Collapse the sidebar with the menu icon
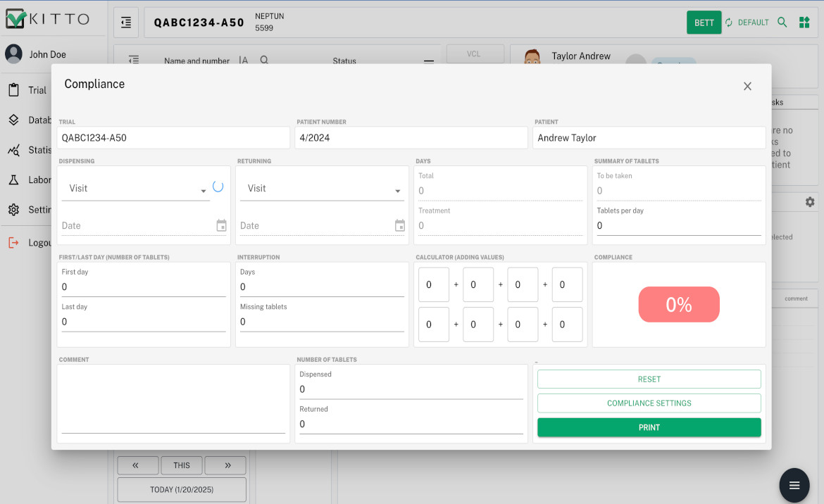824x504 pixels. tap(126, 23)
